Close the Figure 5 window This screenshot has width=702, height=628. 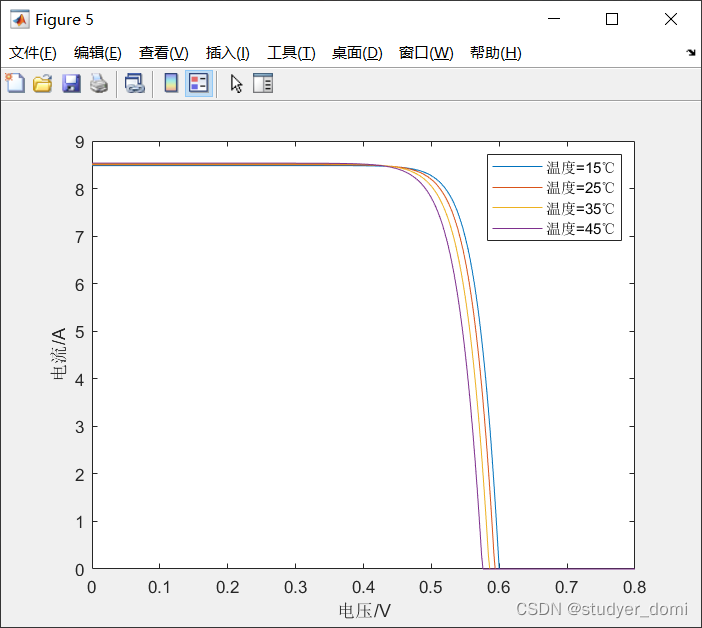(671, 19)
